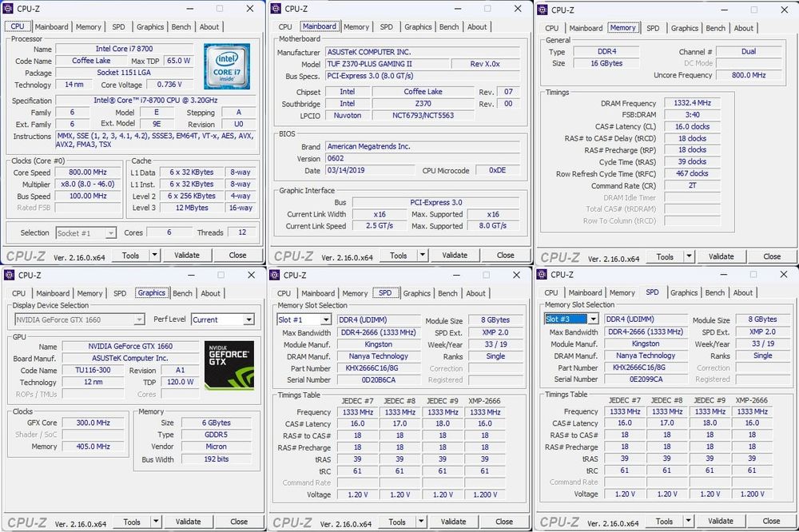This screenshot has height=532, width=799.
Task: Open the Tools dropdown arrow in the CPU window
Action: pyautogui.click(x=154, y=255)
